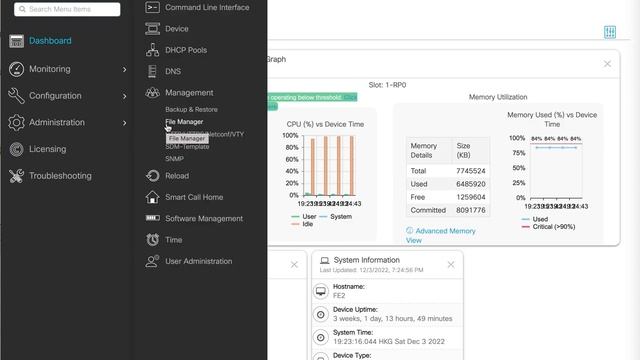
Task: Open Software Management label
Action: (204, 218)
